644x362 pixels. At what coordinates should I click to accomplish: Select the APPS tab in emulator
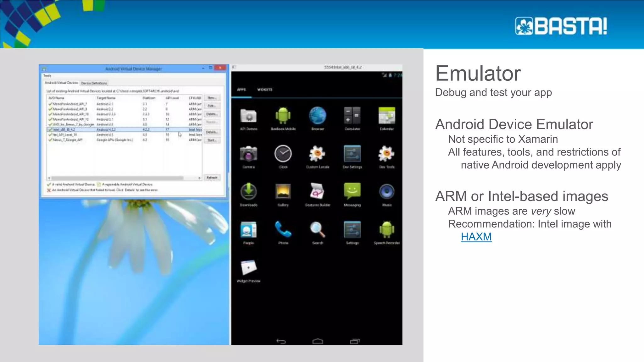point(241,90)
